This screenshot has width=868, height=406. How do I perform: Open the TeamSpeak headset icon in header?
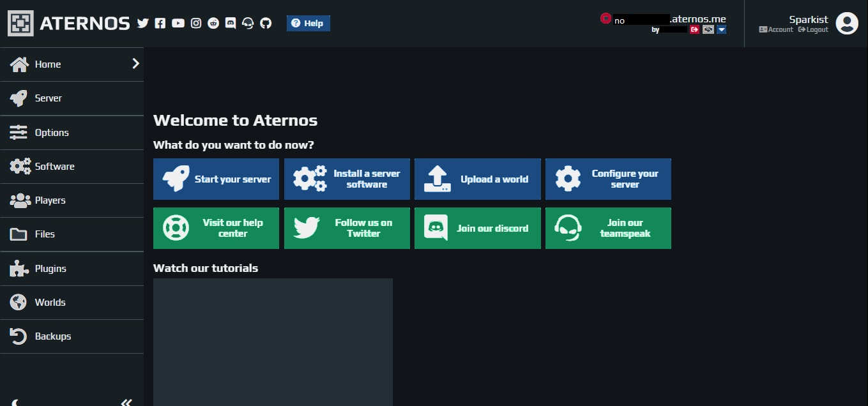248,23
